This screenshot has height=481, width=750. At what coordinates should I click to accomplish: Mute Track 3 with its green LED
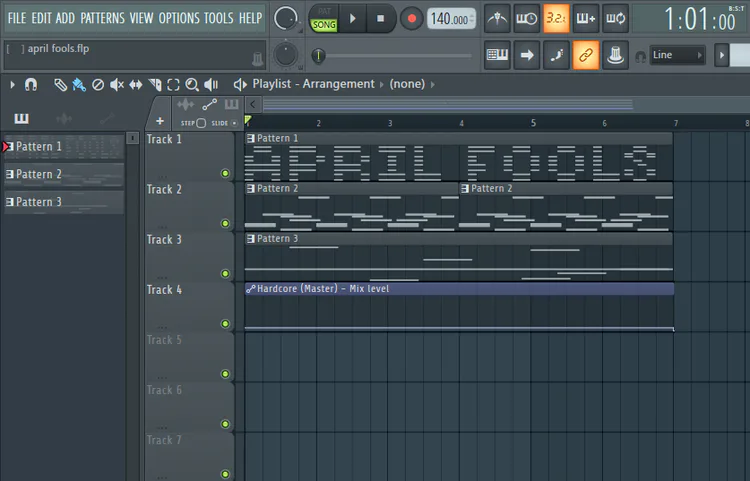click(225, 273)
